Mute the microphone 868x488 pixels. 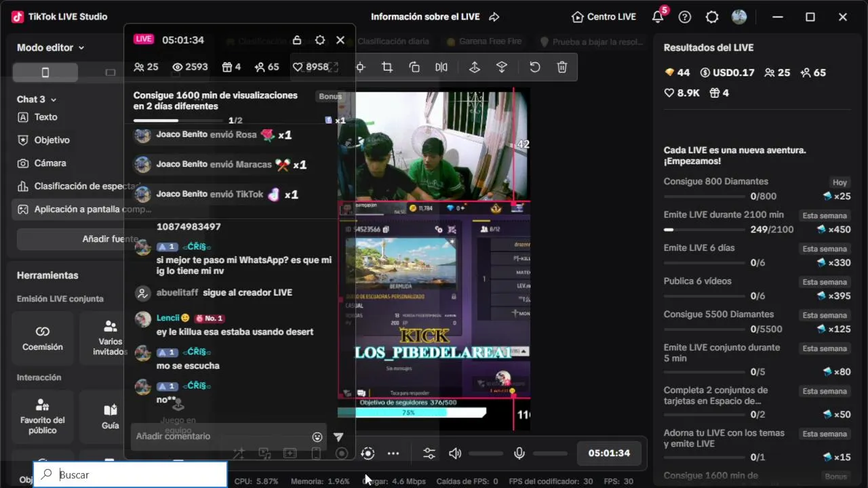519,453
